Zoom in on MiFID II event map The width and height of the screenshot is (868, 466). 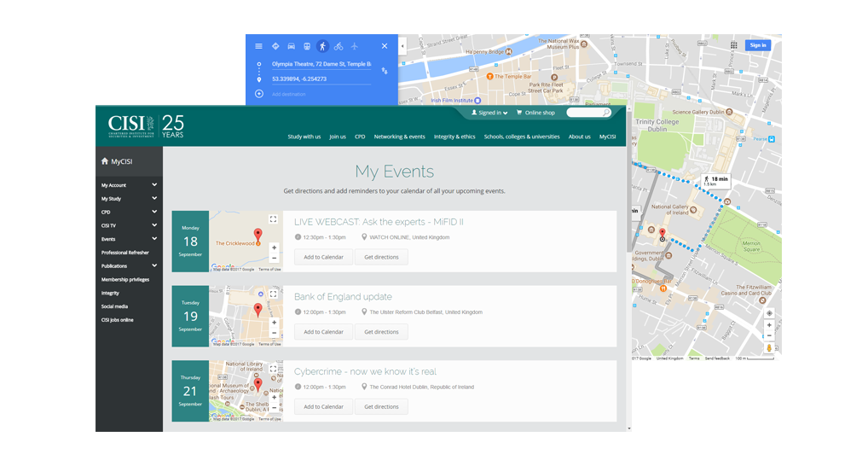[x=274, y=248]
